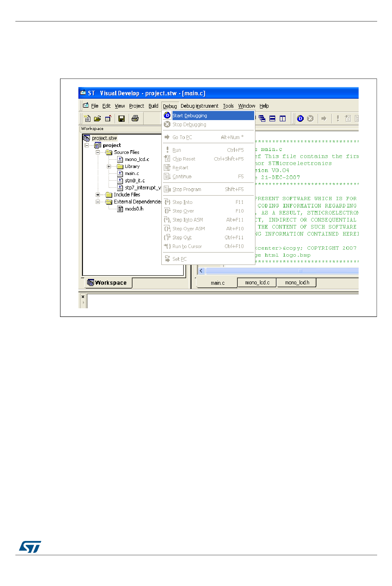Click the New file toolbar icon
The height and width of the screenshot is (586, 392).
pyautogui.click(x=87, y=118)
